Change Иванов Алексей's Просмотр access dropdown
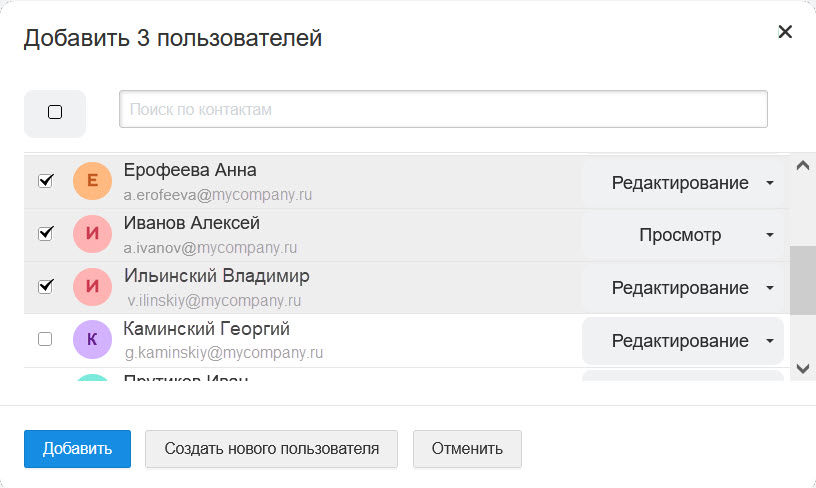 coord(683,236)
